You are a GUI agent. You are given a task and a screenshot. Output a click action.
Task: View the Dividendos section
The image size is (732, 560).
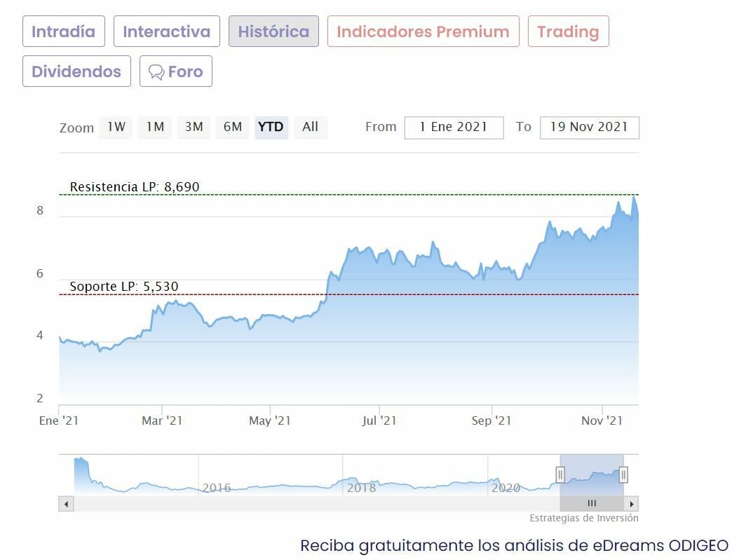76,71
